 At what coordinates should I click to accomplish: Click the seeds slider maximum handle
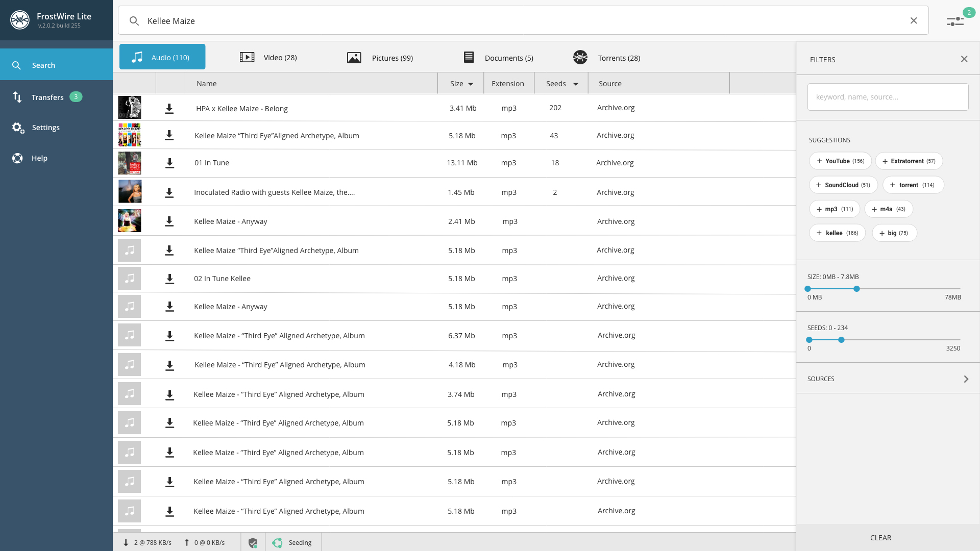tap(842, 340)
